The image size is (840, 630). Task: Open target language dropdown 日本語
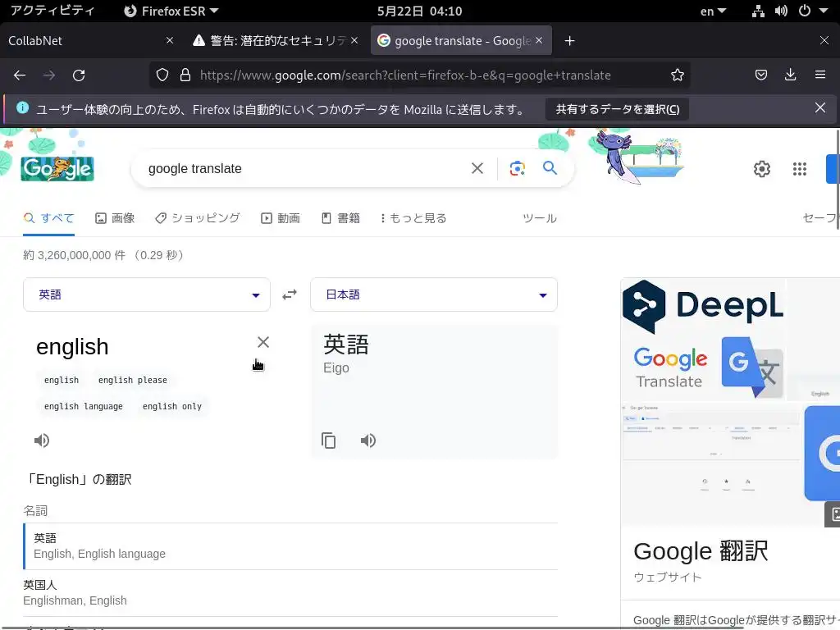(434, 294)
